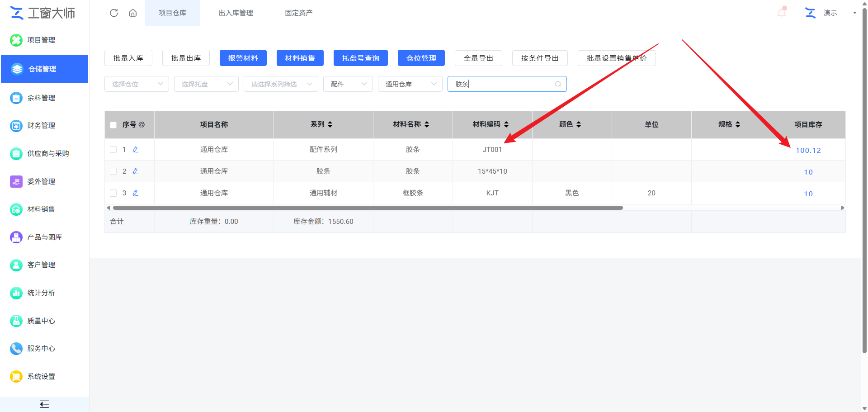Check the checkbox for row 3
This screenshot has height=412, width=868.
(x=113, y=193)
